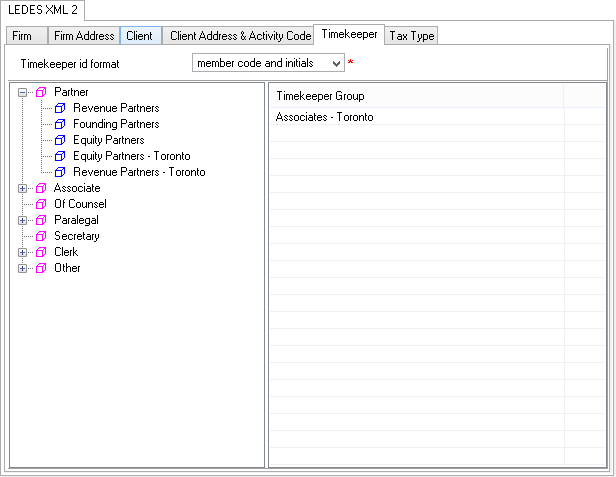Expand the Clerk tree node

click(22, 252)
